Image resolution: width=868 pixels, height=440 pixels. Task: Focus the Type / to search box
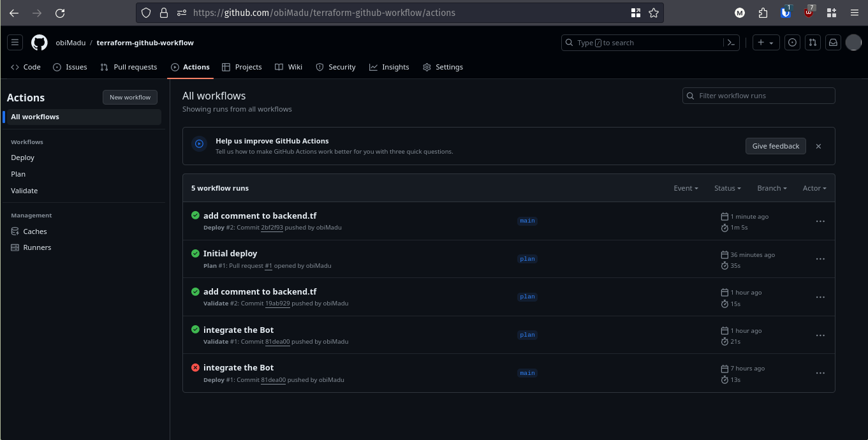coord(642,43)
